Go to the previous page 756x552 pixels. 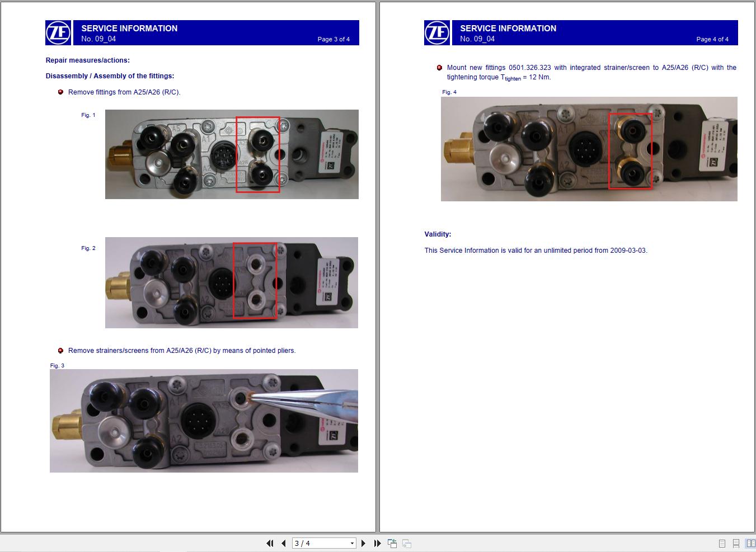(284, 543)
